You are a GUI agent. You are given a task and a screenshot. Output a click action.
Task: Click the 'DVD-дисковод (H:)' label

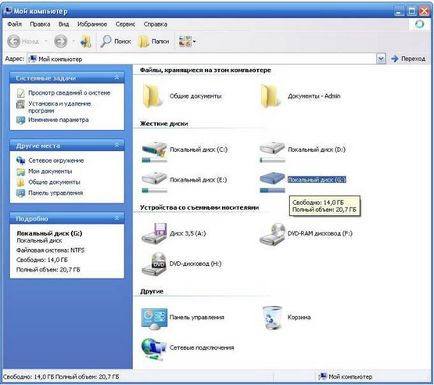195,264
